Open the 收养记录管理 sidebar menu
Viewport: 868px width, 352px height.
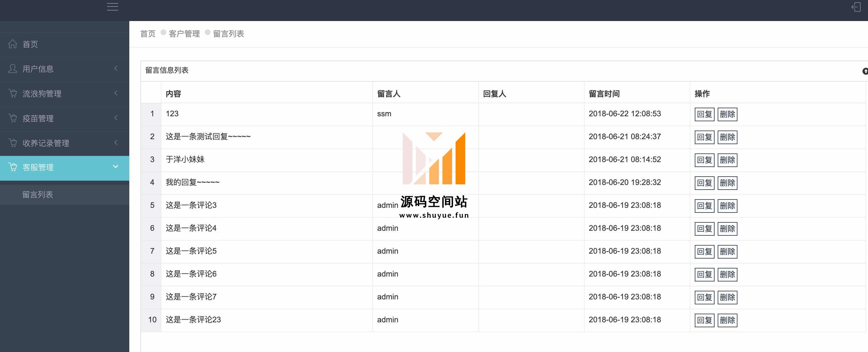point(65,143)
